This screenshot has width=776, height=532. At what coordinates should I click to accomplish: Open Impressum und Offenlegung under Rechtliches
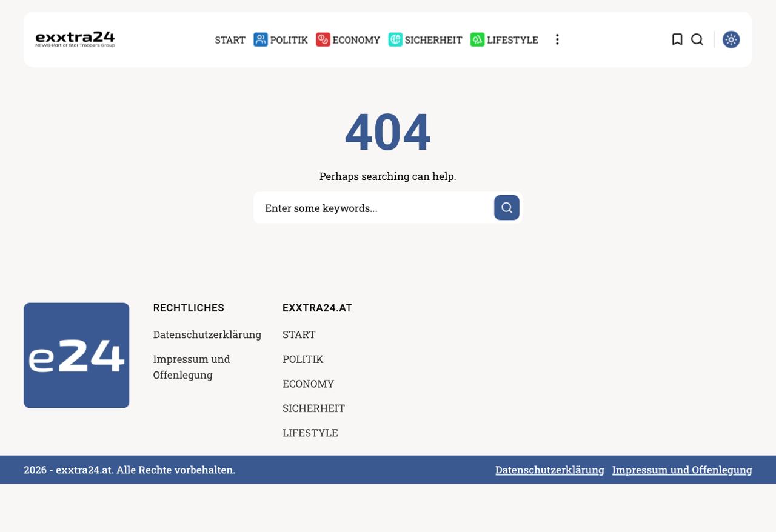click(191, 367)
